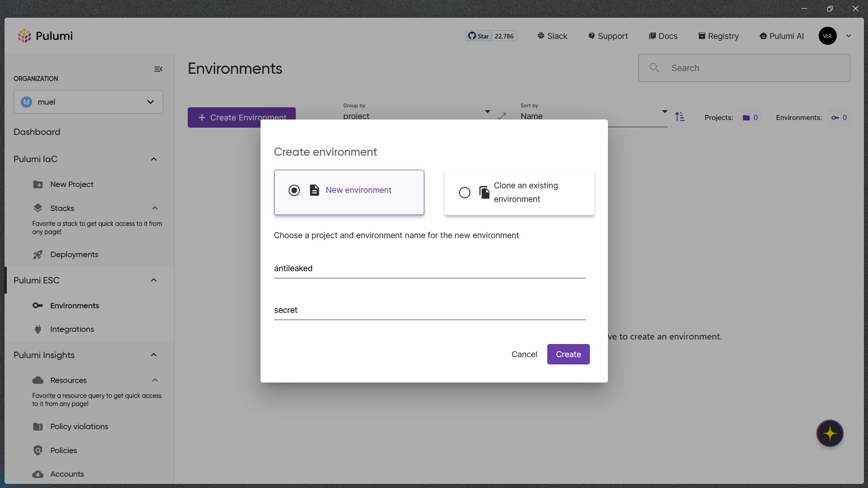Click the Resources cloud icon
868x488 pixels.
pyautogui.click(x=38, y=380)
